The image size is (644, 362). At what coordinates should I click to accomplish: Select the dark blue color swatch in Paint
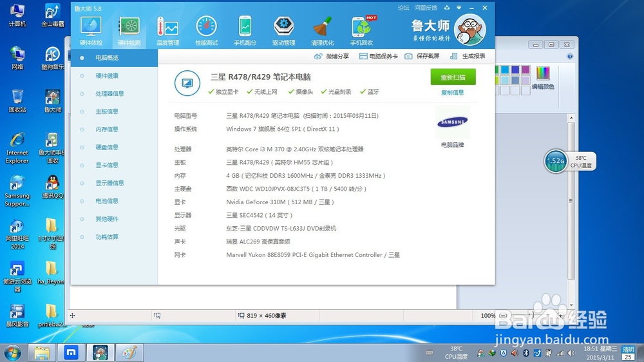(515, 70)
